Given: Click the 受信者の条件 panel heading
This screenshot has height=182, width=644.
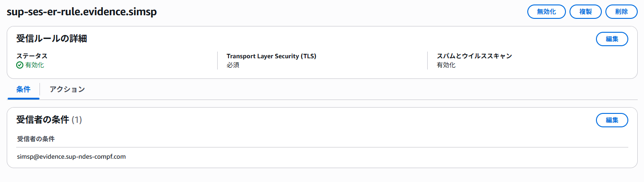Looking at the screenshot, I should [43, 120].
